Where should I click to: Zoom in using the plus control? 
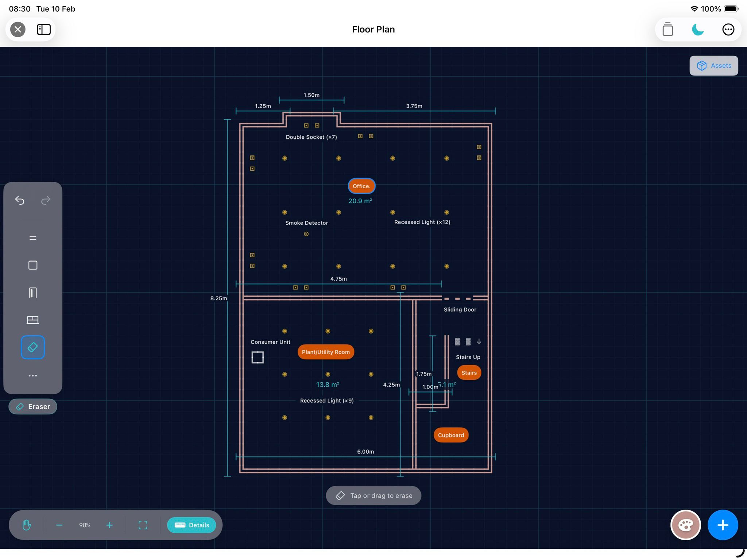click(x=109, y=525)
